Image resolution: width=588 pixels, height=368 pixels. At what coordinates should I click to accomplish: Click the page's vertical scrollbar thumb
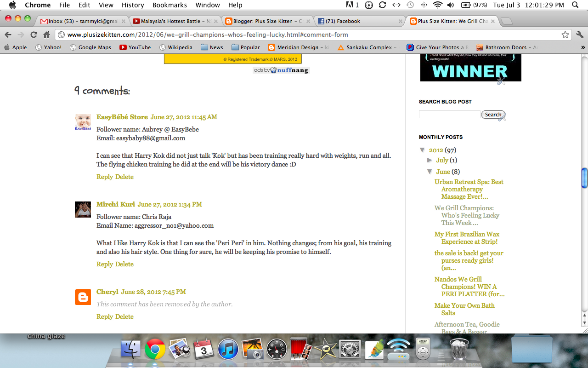click(x=584, y=178)
